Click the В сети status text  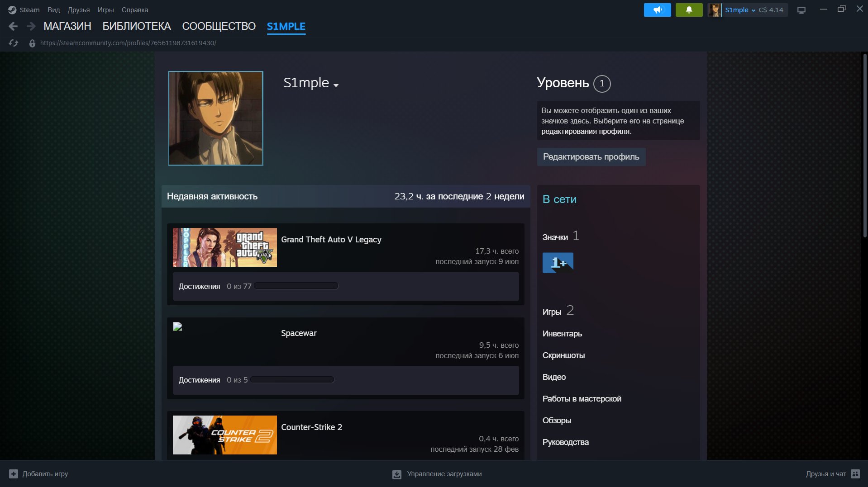[x=559, y=199]
